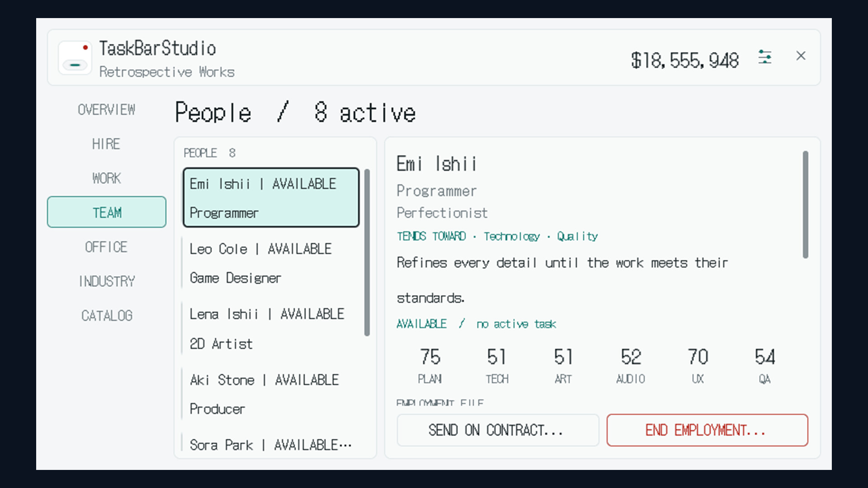The height and width of the screenshot is (488, 868).
Task: Click the UX stat value 70
Action: (698, 357)
